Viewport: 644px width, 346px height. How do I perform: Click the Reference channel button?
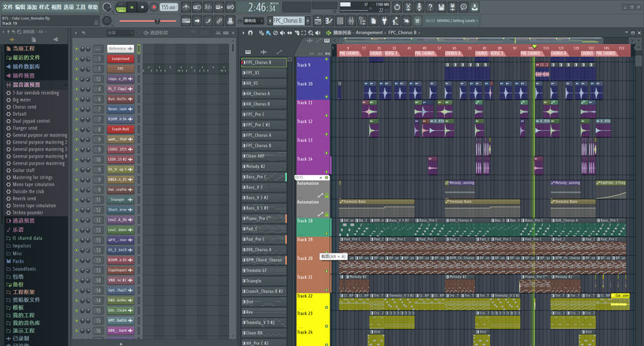click(121, 48)
